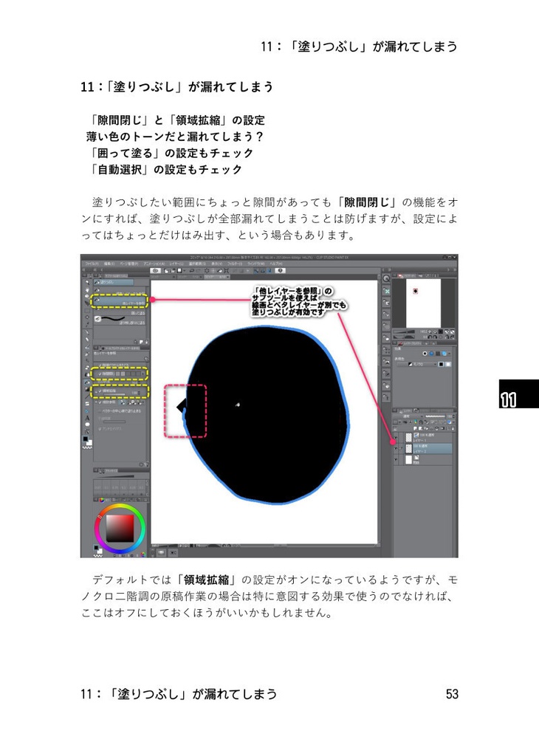Adjust the 領域拡縮 slider bar
The width and height of the screenshot is (539, 756).
[x=114, y=394]
